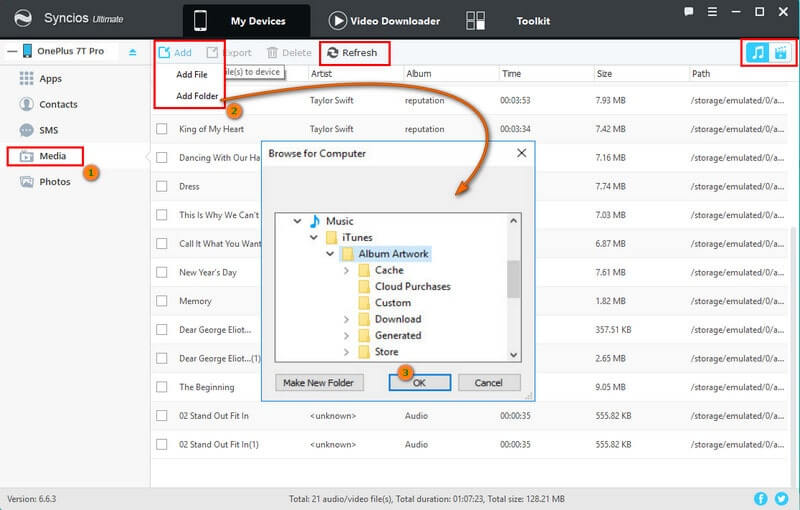Image resolution: width=800 pixels, height=510 pixels.
Task: Eject the OnePlus 7T Pro device
Action: (x=133, y=52)
